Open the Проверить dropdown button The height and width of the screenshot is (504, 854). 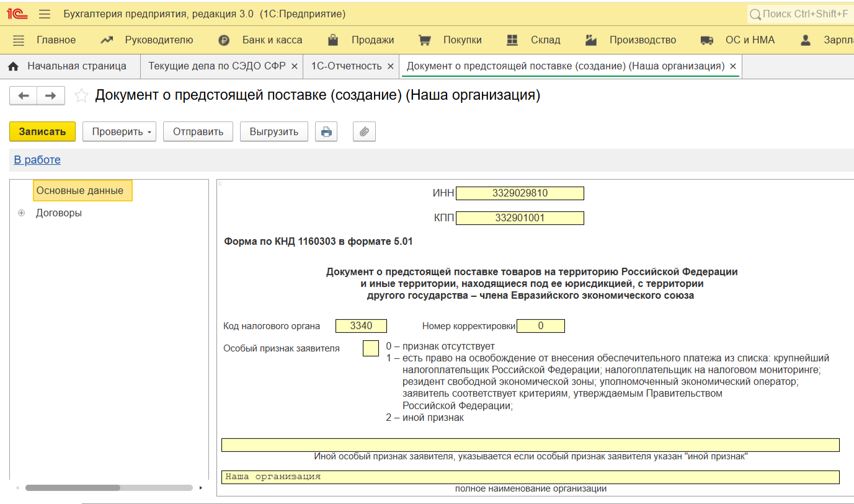click(119, 131)
